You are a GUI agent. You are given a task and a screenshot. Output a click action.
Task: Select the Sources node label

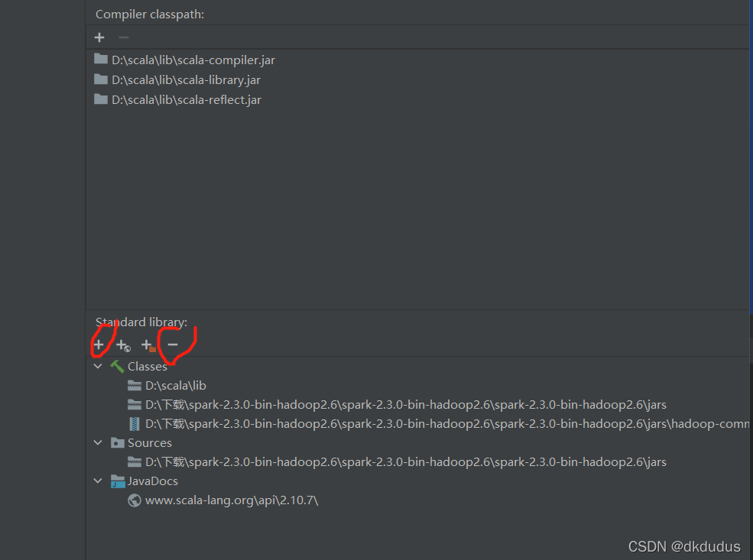coord(150,443)
